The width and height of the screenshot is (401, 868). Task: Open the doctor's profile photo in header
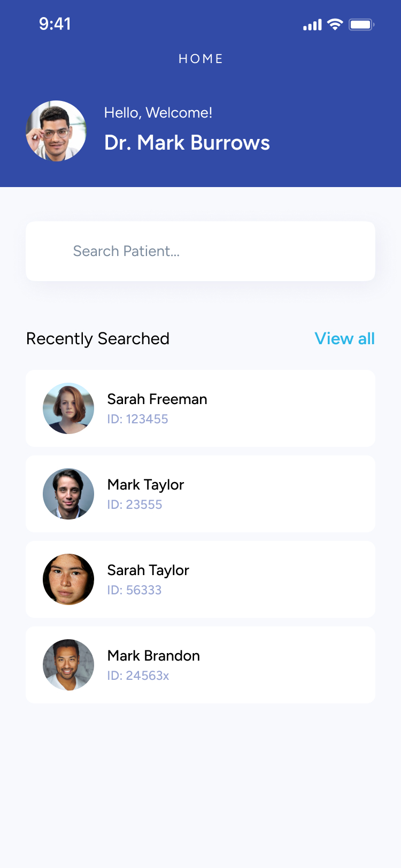pos(56,131)
